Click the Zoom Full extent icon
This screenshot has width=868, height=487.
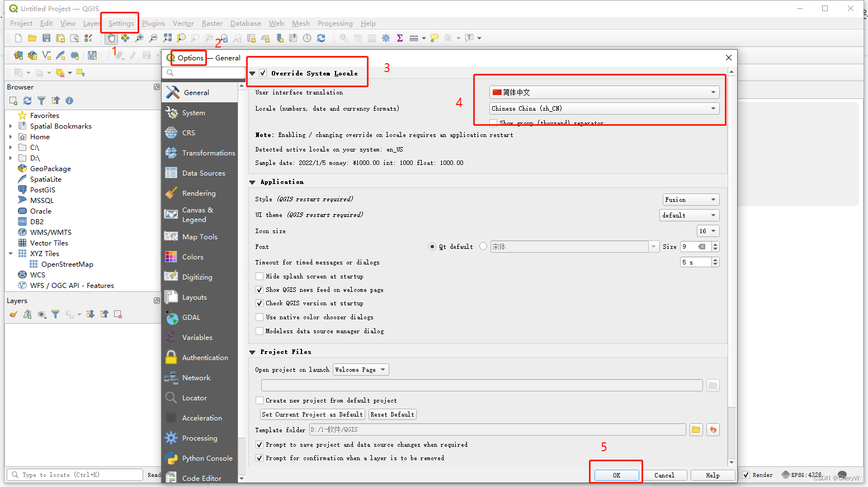[x=167, y=38]
